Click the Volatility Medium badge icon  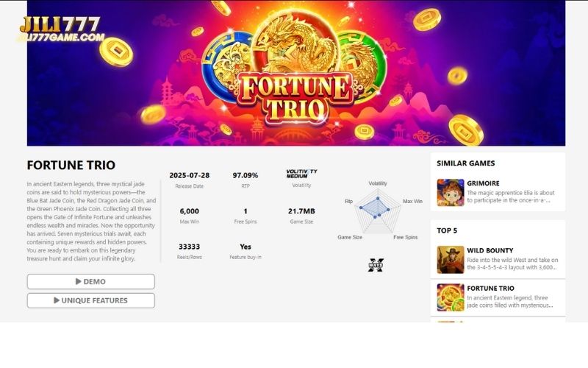pyautogui.click(x=301, y=174)
